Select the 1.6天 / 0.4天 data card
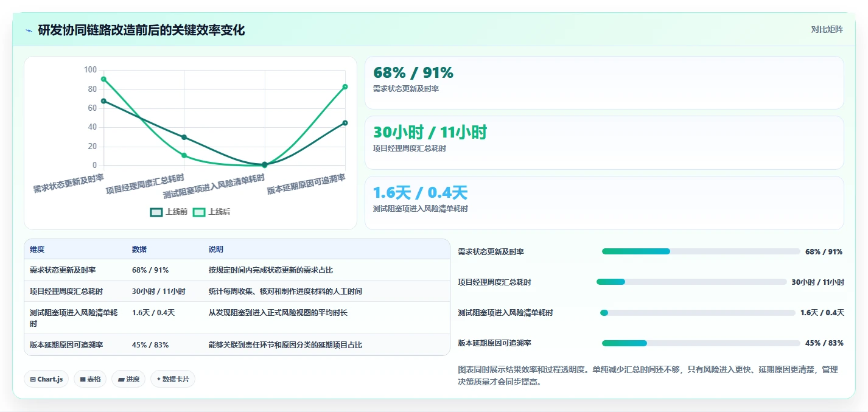Screen dimensions: 868x412 (x=604, y=203)
